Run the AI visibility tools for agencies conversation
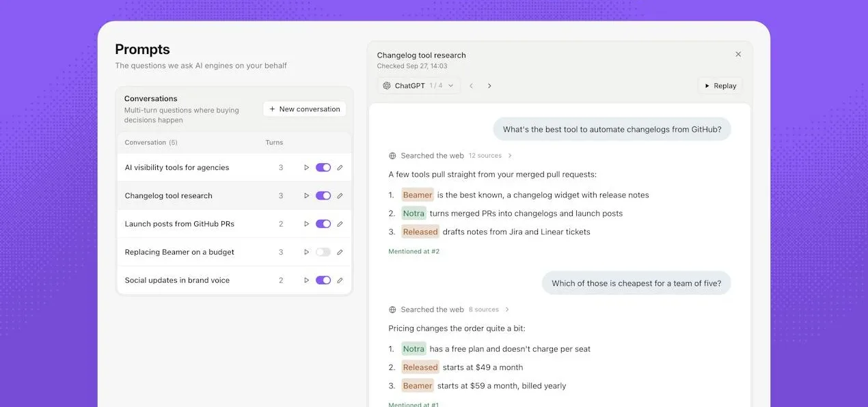Viewport: 868px width, 407px height. (306, 167)
